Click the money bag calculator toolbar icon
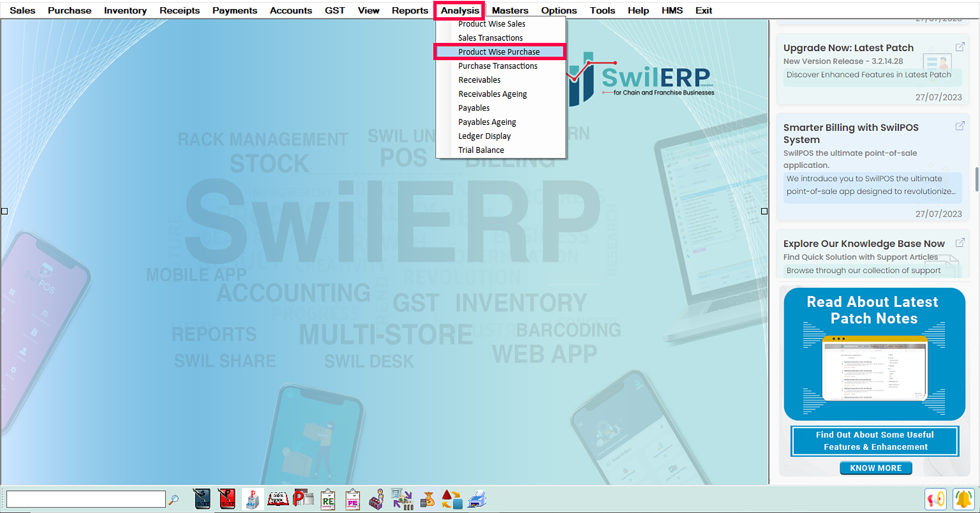This screenshot has height=513, width=980. [427, 499]
